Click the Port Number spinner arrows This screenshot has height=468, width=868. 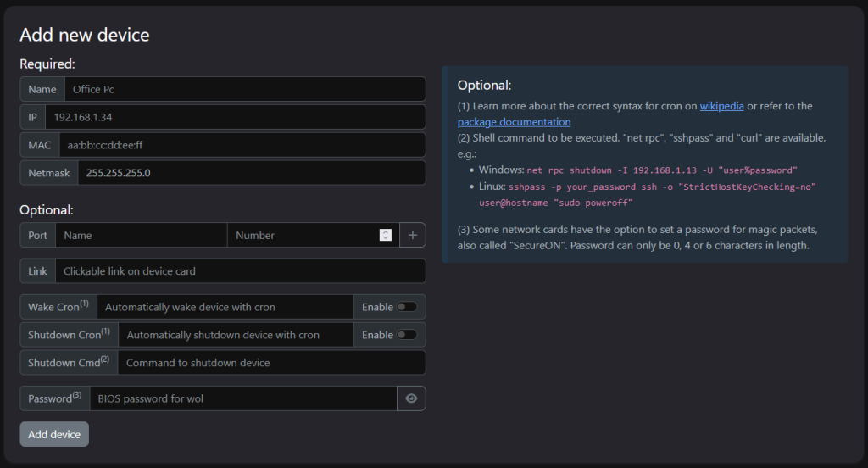tap(386, 235)
